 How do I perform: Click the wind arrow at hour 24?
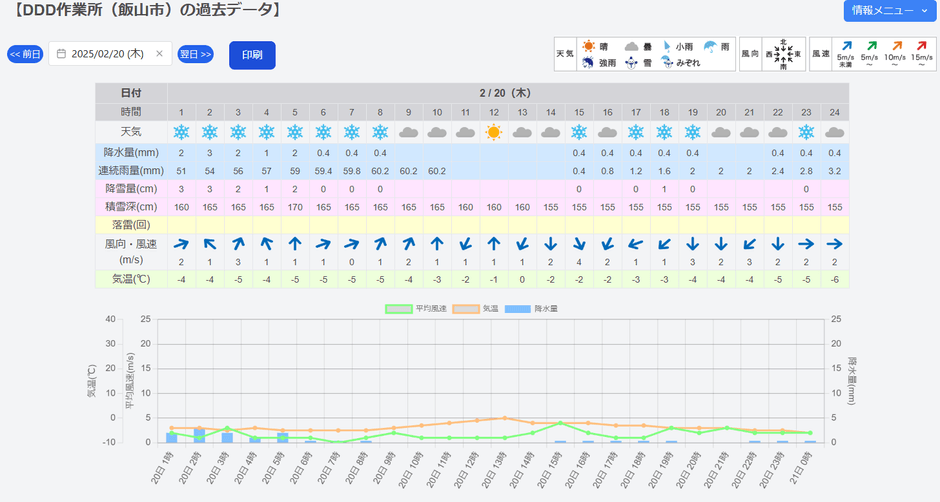pyautogui.click(x=835, y=244)
